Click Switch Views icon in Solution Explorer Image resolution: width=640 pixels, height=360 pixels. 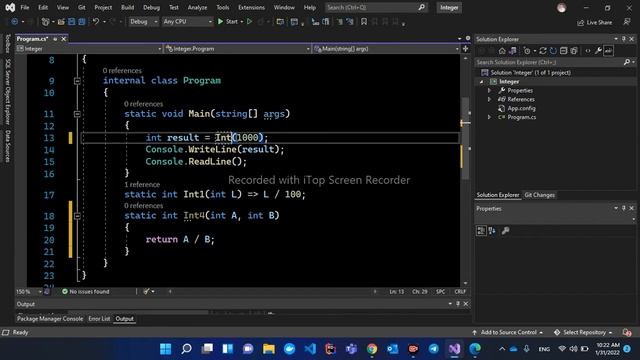[x=513, y=51]
